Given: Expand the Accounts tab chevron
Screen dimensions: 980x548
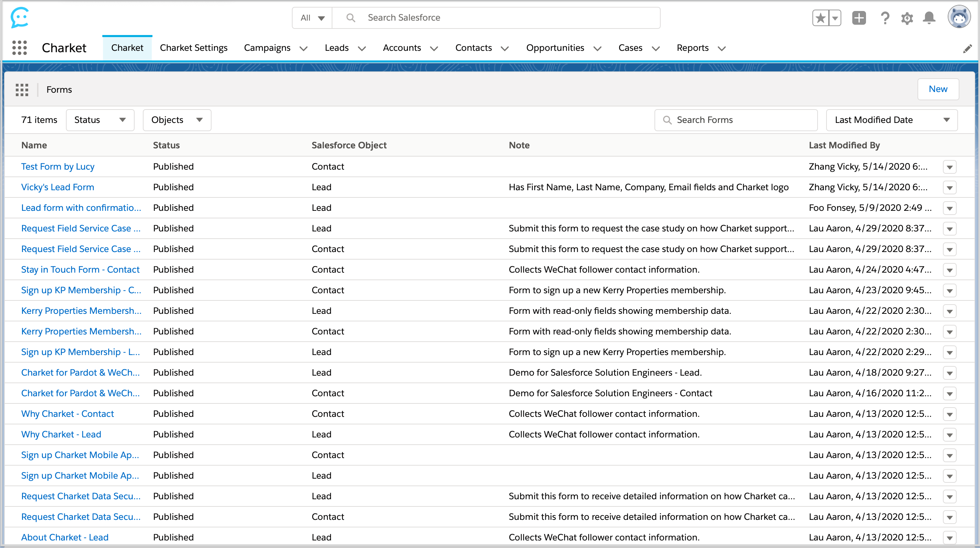Looking at the screenshot, I should [434, 49].
